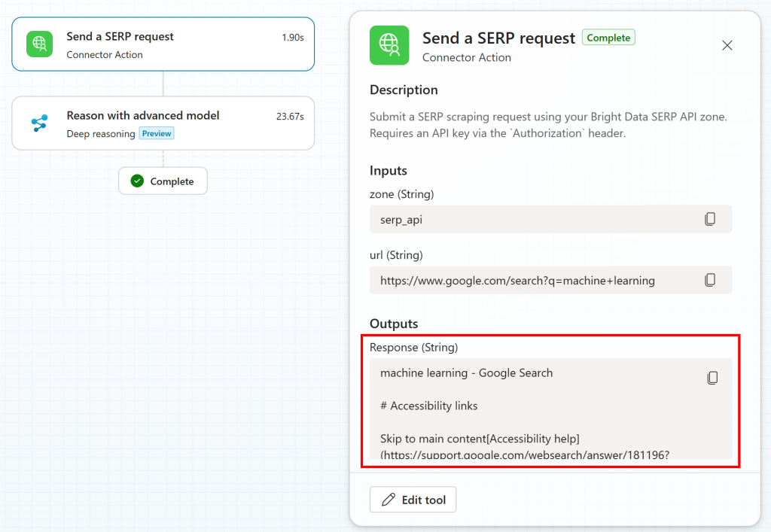Copy the Response output text

[712, 378]
